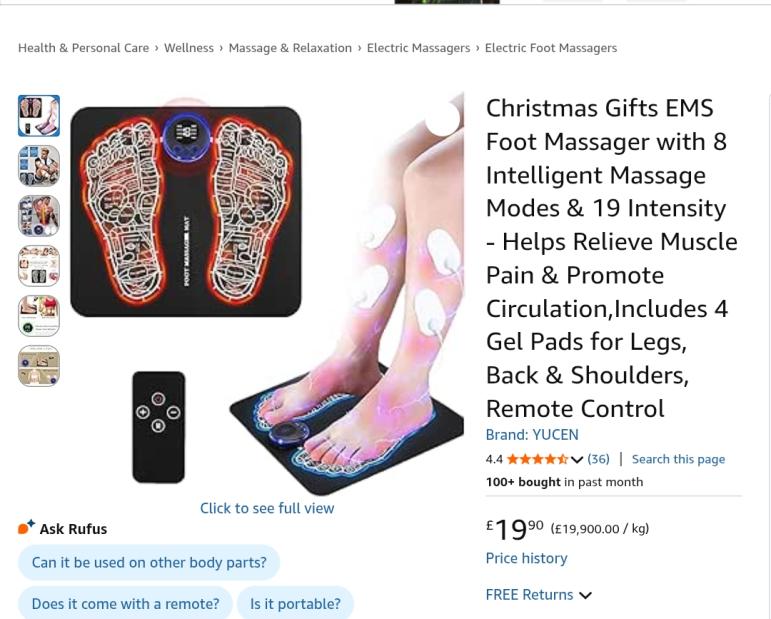771x619 pixels.
Task: Select the sixth product thumbnail
Action: click(39, 366)
